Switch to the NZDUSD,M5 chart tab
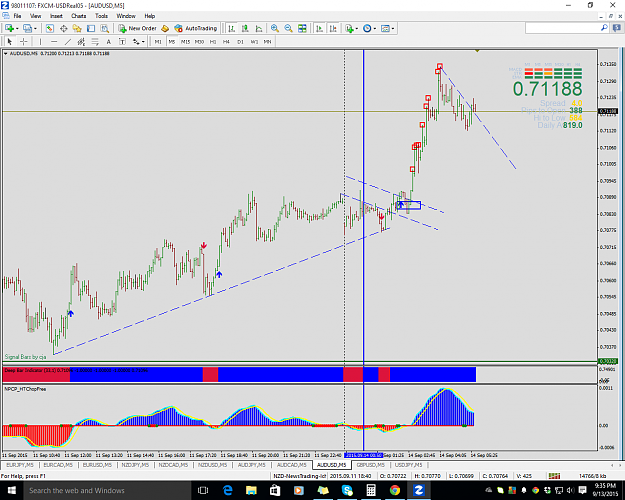 (212, 465)
